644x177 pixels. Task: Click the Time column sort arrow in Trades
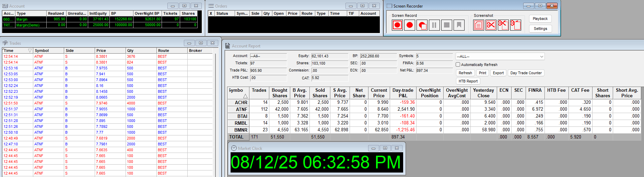[x=30, y=51]
